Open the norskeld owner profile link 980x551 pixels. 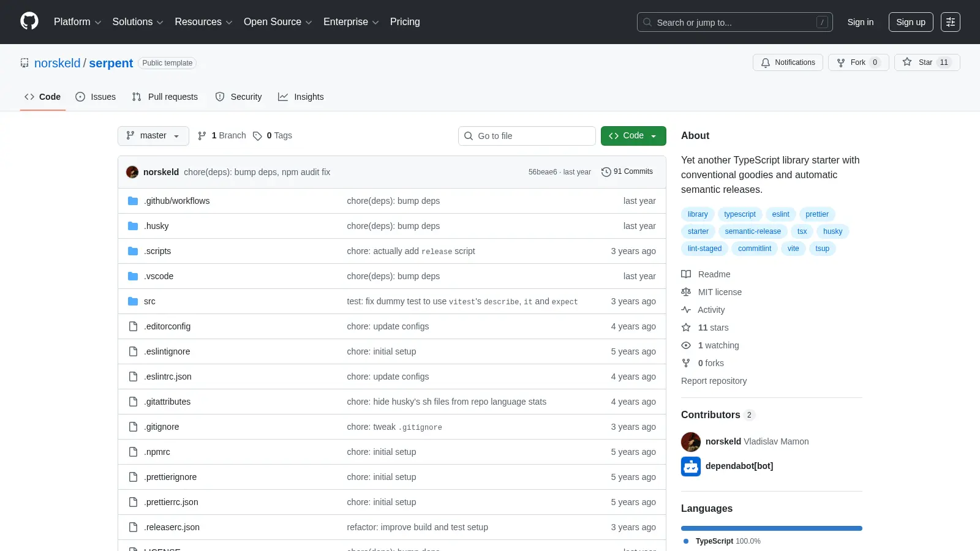tap(57, 63)
